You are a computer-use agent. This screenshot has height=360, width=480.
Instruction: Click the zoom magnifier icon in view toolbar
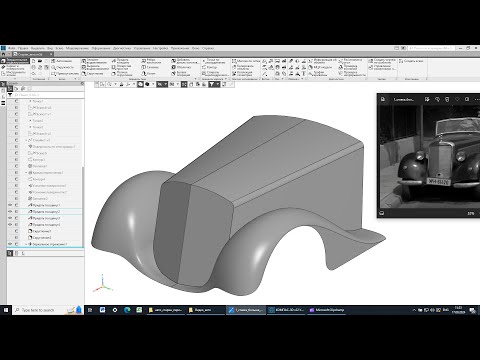[x=109, y=85]
